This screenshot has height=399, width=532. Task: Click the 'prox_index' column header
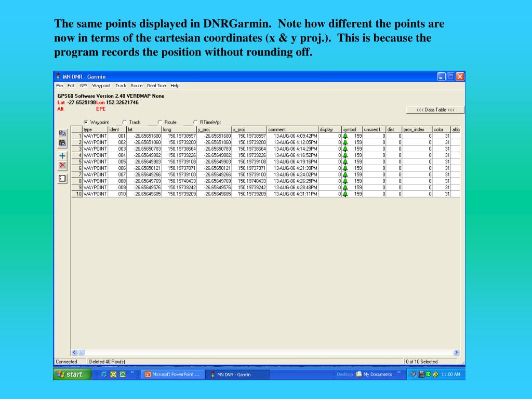click(x=417, y=129)
